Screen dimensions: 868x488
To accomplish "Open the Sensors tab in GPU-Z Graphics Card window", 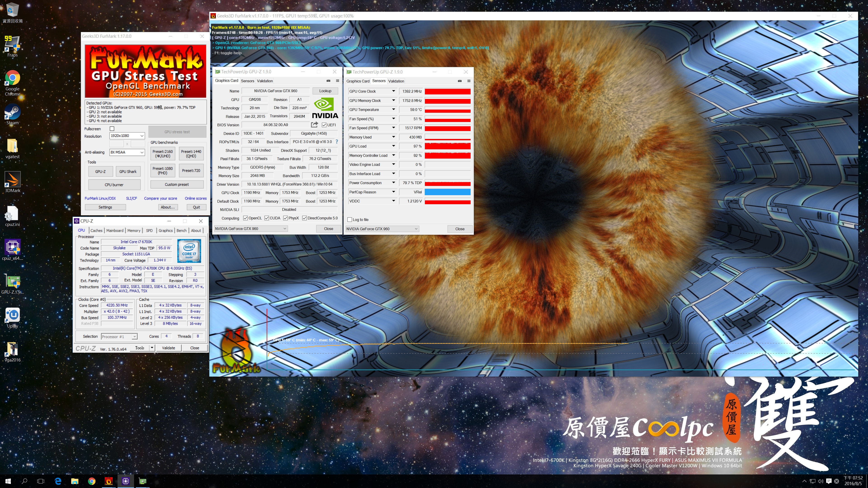I will click(248, 81).
